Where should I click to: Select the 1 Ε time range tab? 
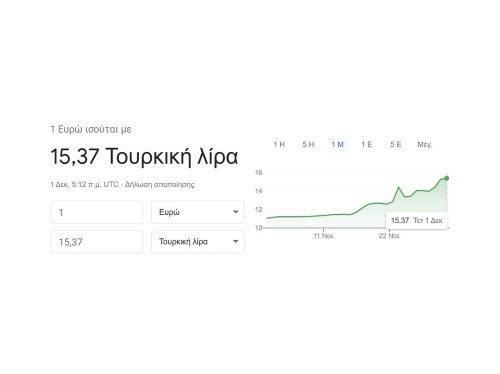tap(366, 144)
